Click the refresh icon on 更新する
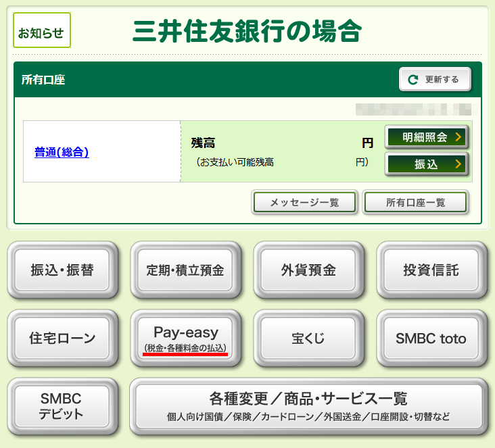The image size is (495, 448). 413,80
